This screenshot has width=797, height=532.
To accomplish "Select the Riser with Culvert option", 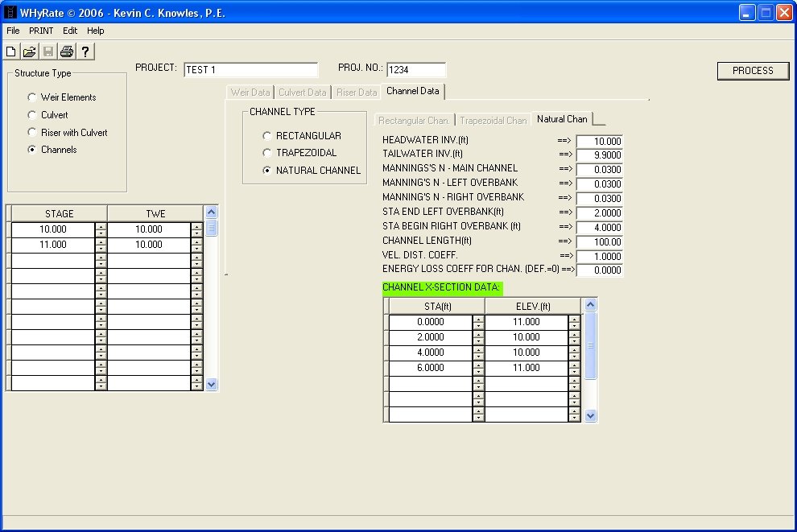I will [32, 133].
